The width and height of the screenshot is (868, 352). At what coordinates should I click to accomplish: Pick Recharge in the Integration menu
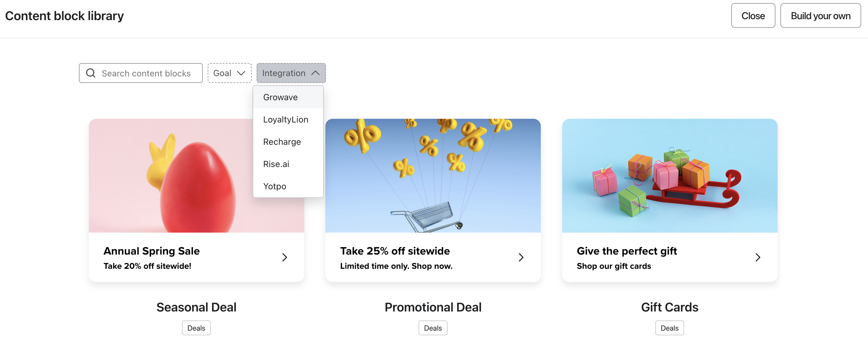point(282,142)
